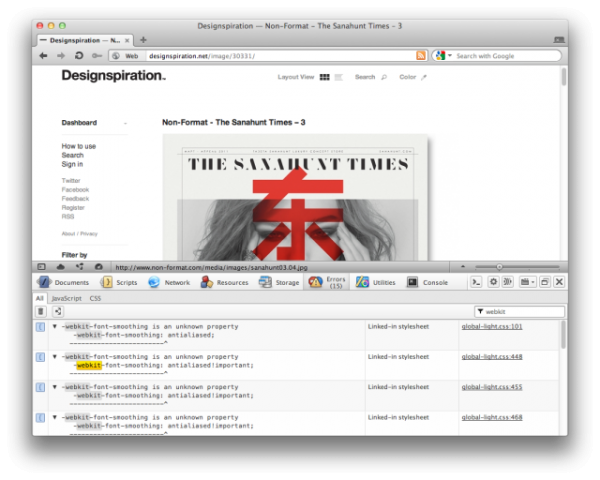Click the remote debug icon
This screenshot has height=480, width=600.
tap(508, 282)
